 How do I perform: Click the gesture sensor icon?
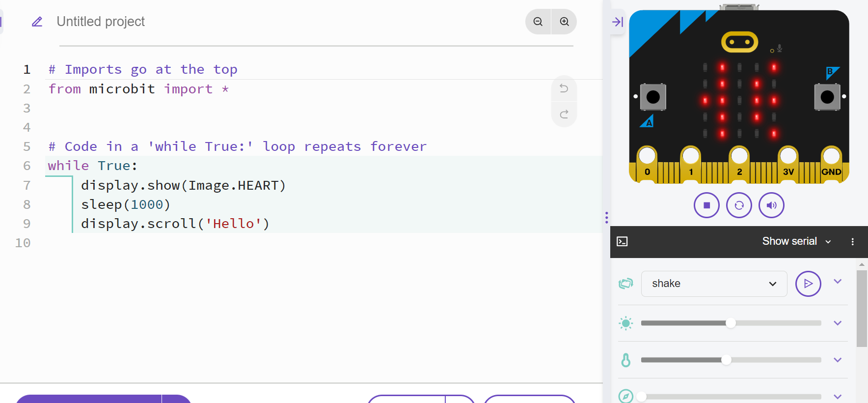coord(625,284)
